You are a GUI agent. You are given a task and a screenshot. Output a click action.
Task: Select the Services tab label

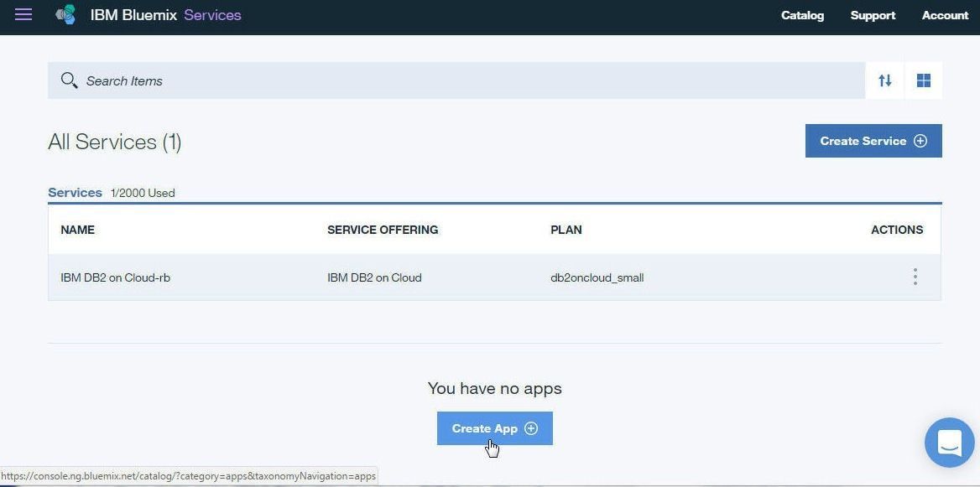(75, 192)
